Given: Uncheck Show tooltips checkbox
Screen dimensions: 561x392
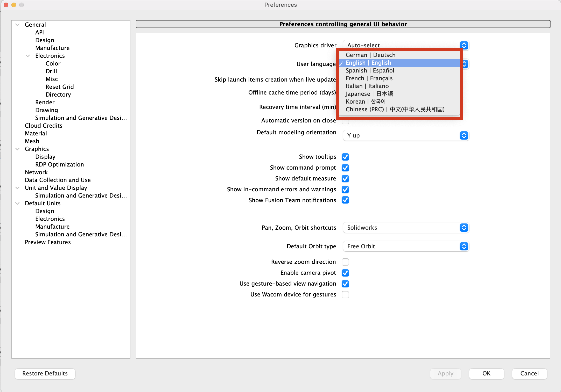Looking at the screenshot, I should [x=345, y=157].
